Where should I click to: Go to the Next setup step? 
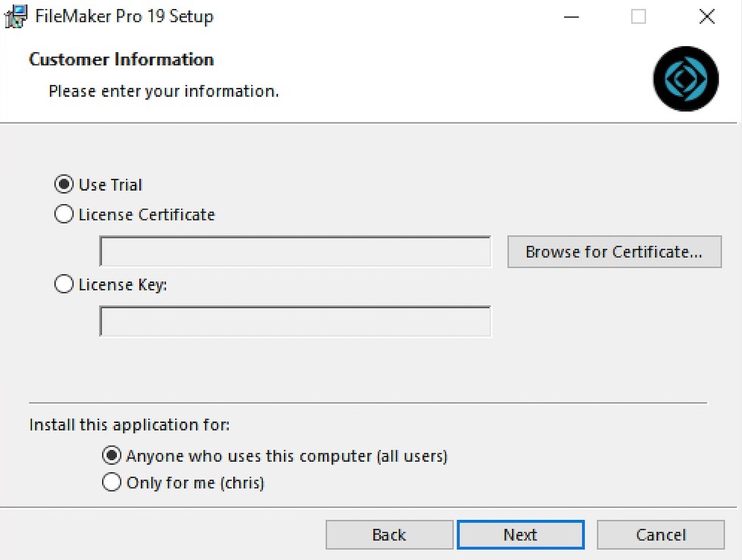point(521,534)
